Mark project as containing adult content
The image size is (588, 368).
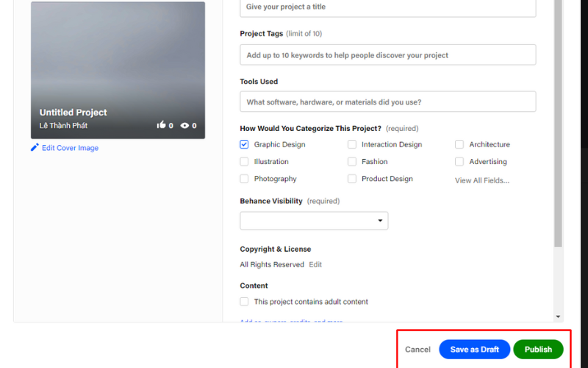[x=244, y=302]
